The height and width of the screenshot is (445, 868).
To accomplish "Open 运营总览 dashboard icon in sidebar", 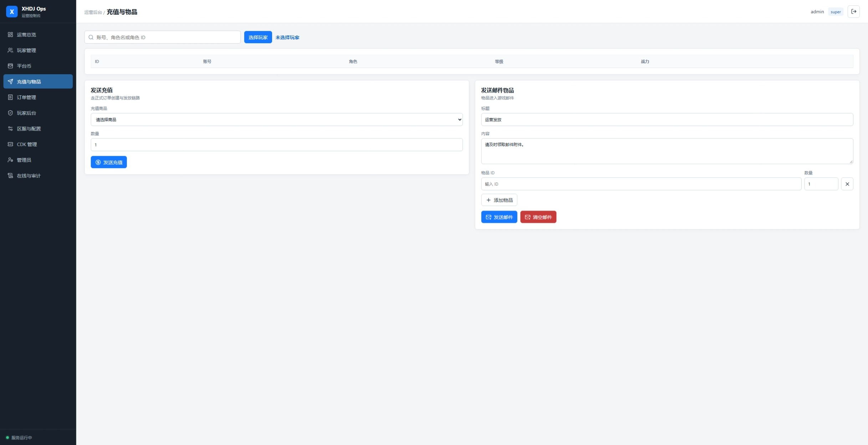I will click(10, 35).
